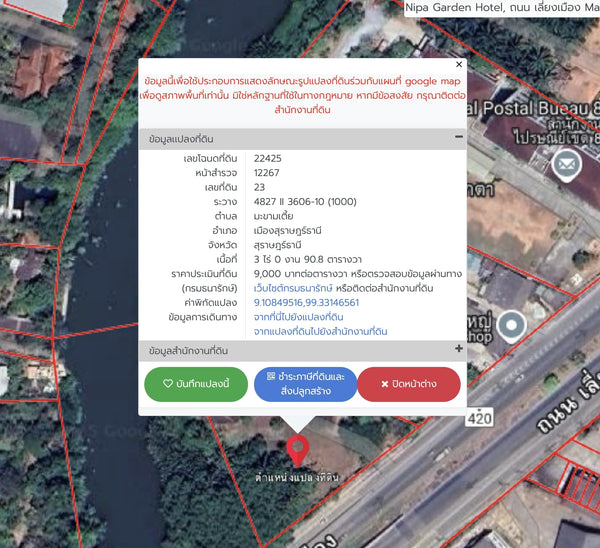Click the จังหวัด value สุราษฎร์ธานี
This screenshot has height=548, width=600.
coord(277,245)
